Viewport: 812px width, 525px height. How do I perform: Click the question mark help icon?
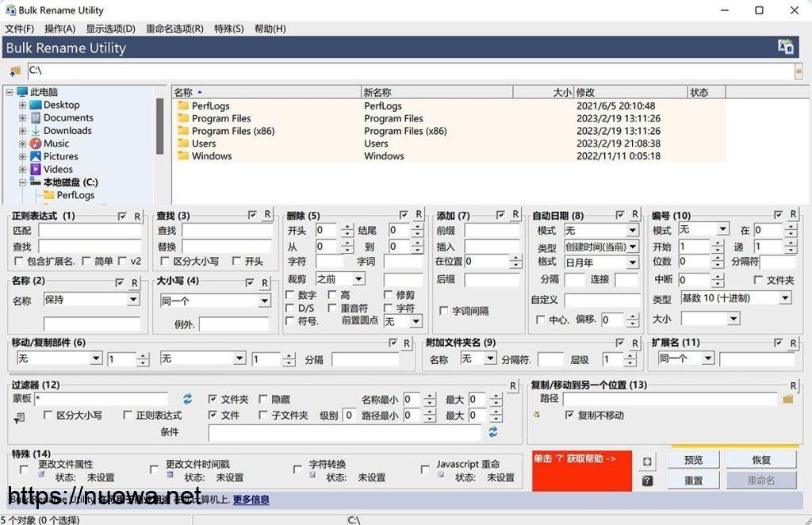[647, 481]
